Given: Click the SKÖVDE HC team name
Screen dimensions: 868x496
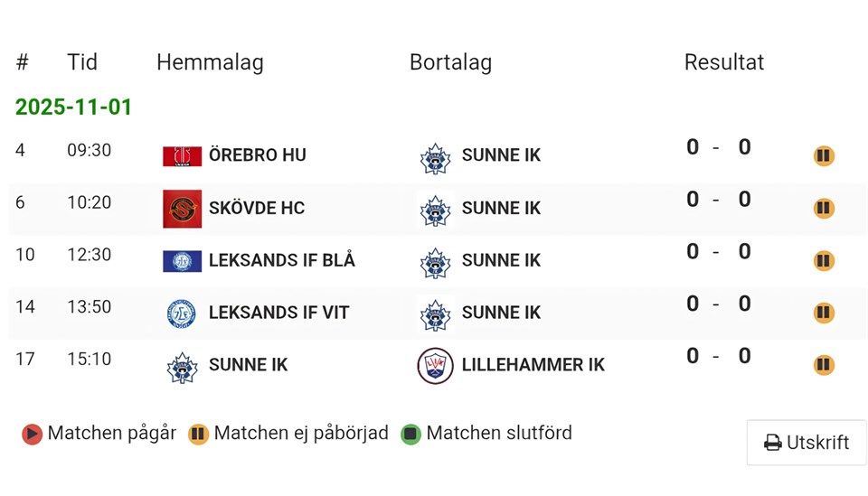Looking at the screenshot, I should 256,208.
